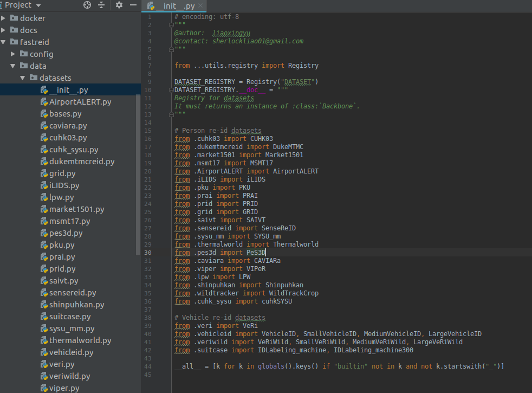Image resolution: width=532 pixels, height=393 pixels.
Task: Select veriwild.py in the tree
Action: tap(70, 376)
